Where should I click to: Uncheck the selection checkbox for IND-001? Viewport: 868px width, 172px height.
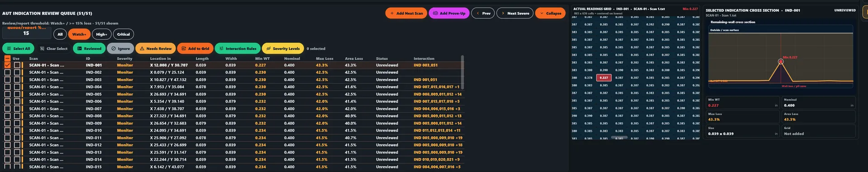(x=7, y=65)
